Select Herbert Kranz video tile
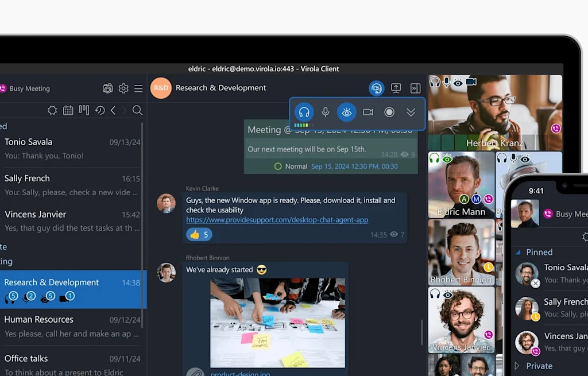Screen dimensions: 588x376 [x=495, y=113]
